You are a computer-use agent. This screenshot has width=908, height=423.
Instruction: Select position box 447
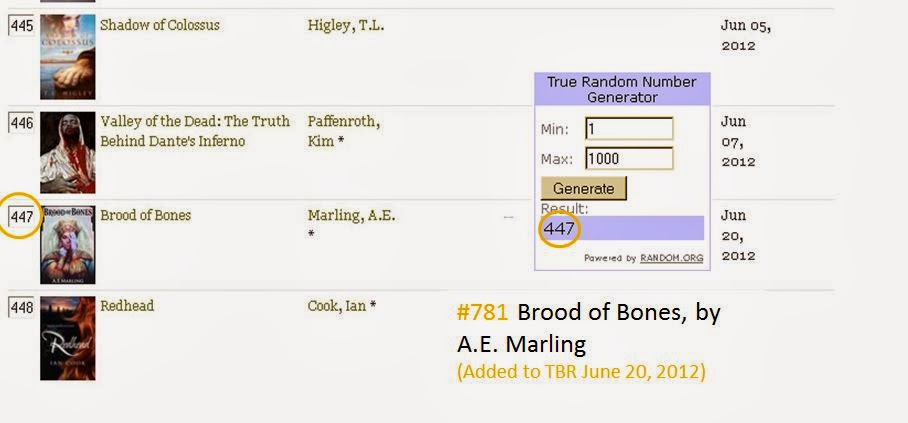21,217
